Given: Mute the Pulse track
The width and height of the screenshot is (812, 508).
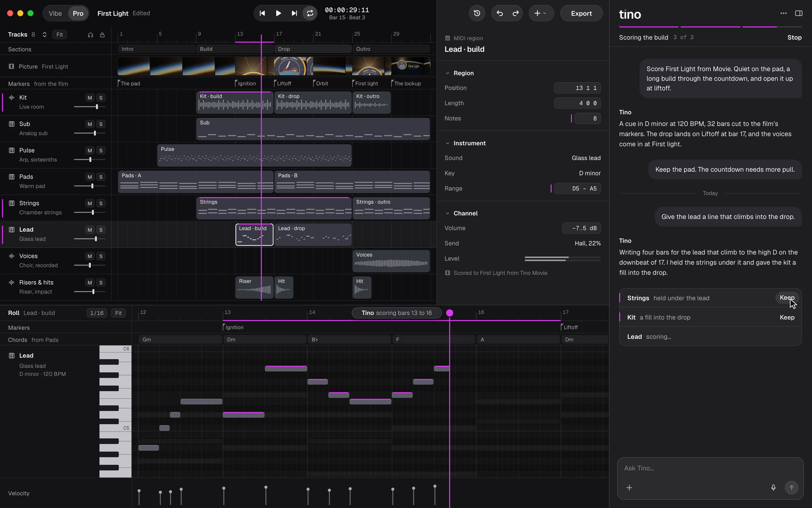Looking at the screenshot, I should click(x=90, y=151).
